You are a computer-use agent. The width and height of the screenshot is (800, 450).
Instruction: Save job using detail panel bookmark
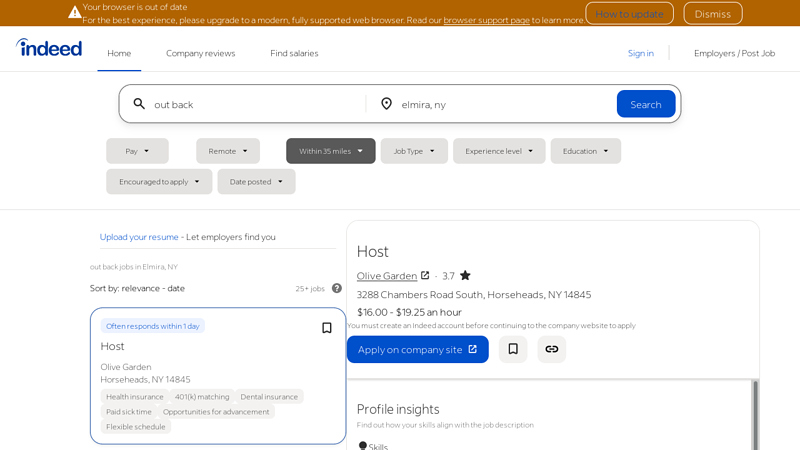pos(513,349)
